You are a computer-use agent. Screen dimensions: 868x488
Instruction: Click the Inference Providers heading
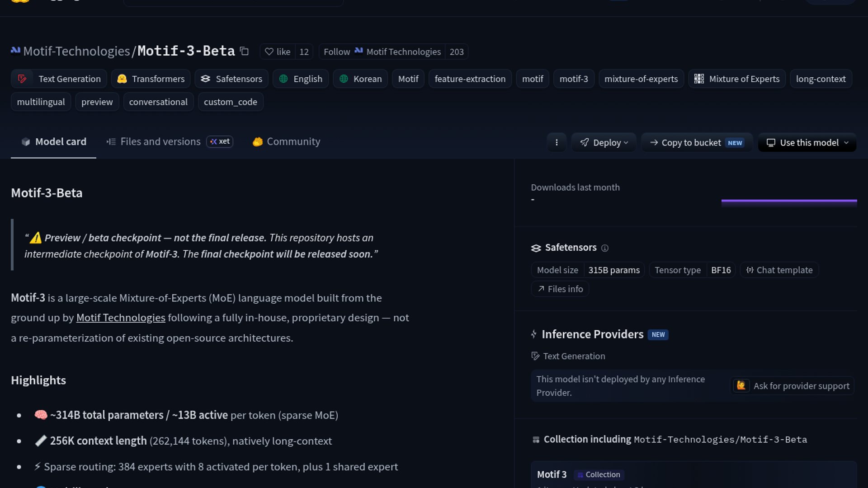[x=592, y=334]
